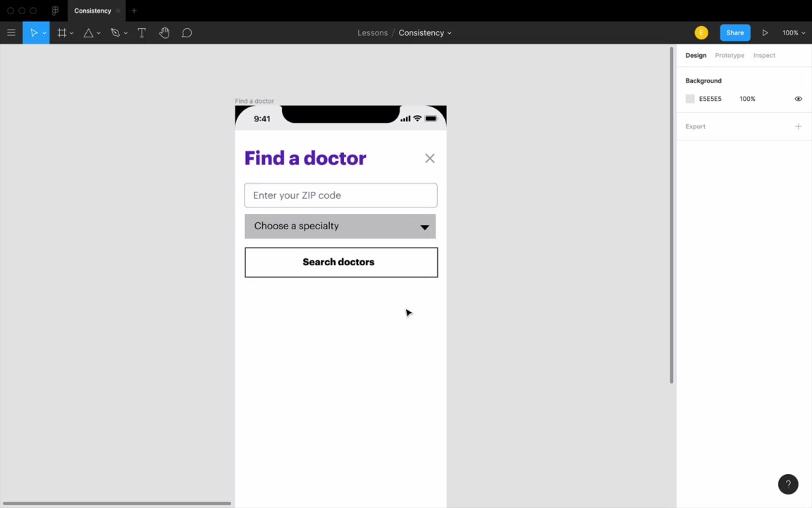Image resolution: width=812 pixels, height=508 pixels.
Task: Open a new tab with plus icon
Action: tap(134, 11)
